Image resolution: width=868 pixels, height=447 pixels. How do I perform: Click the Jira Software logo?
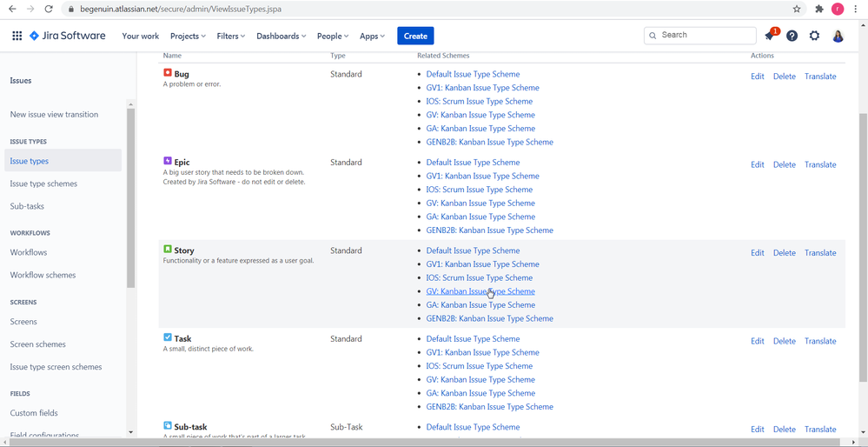click(67, 36)
